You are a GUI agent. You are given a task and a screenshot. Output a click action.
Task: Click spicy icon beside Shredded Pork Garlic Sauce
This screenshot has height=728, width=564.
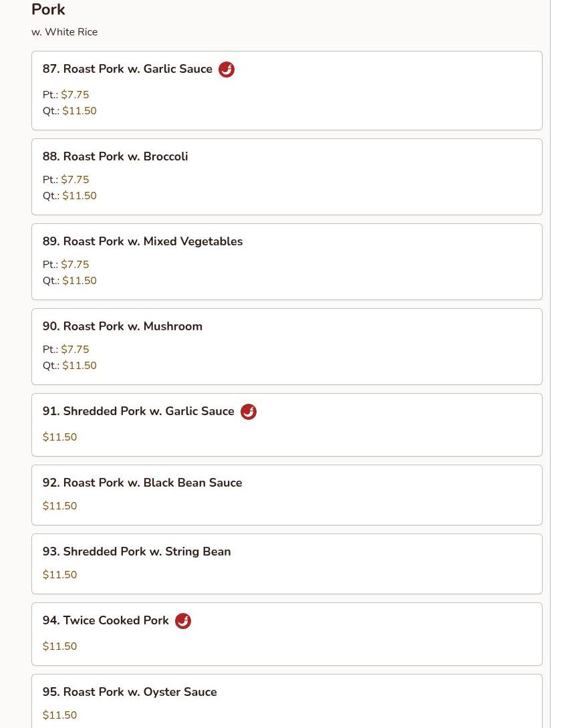click(x=249, y=412)
